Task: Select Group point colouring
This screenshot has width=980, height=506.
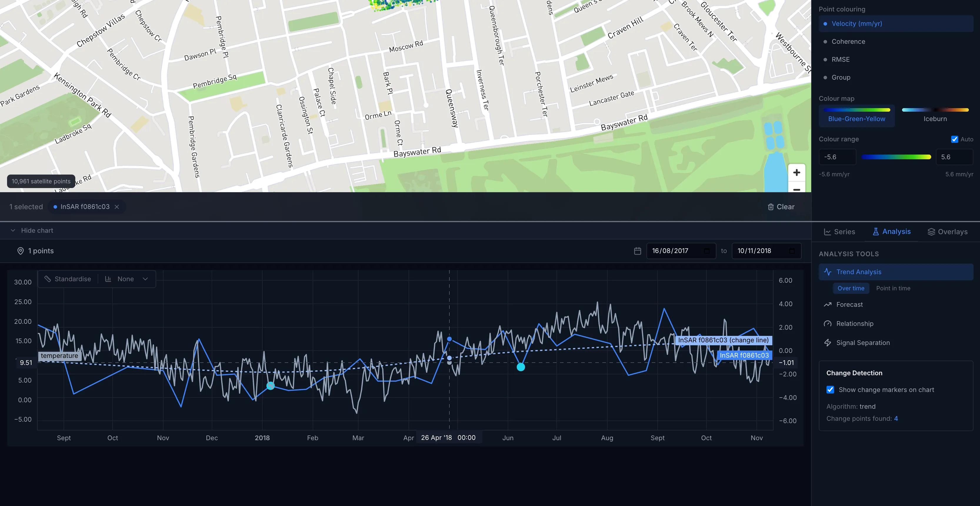Action: pyautogui.click(x=896, y=77)
